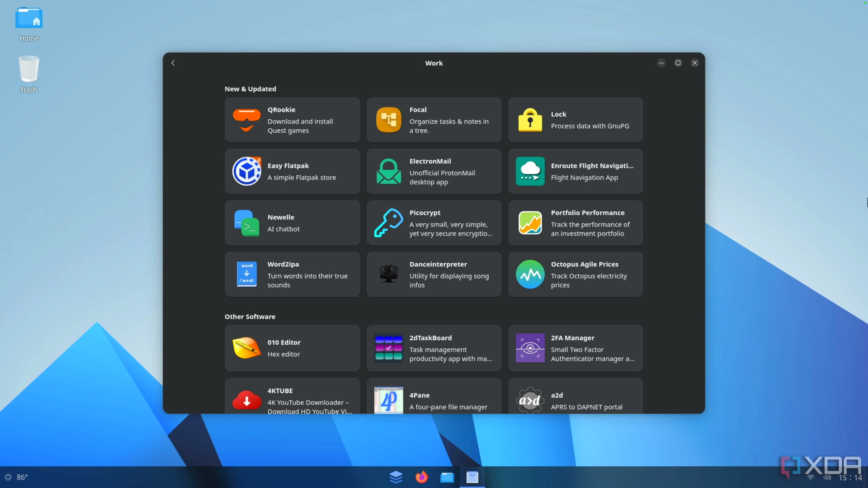Open the Home desktop folder

[x=29, y=24]
